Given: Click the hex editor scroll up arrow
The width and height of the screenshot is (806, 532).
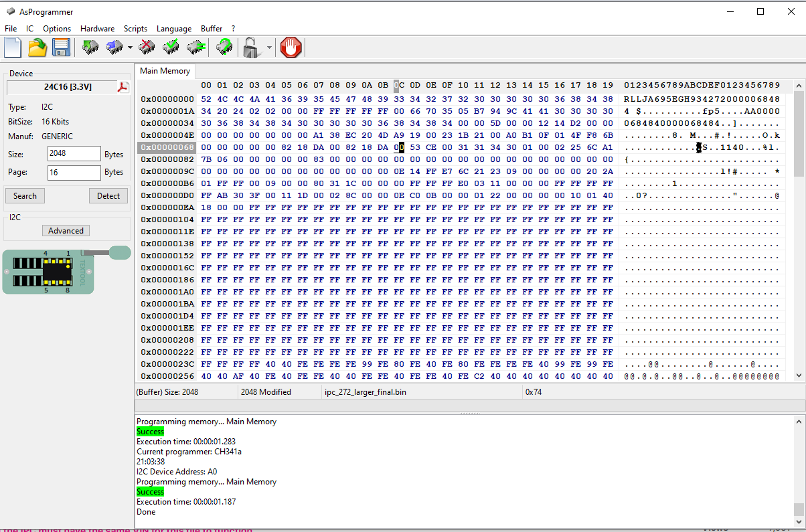Looking at the screenshot, I should pos(799,86).
